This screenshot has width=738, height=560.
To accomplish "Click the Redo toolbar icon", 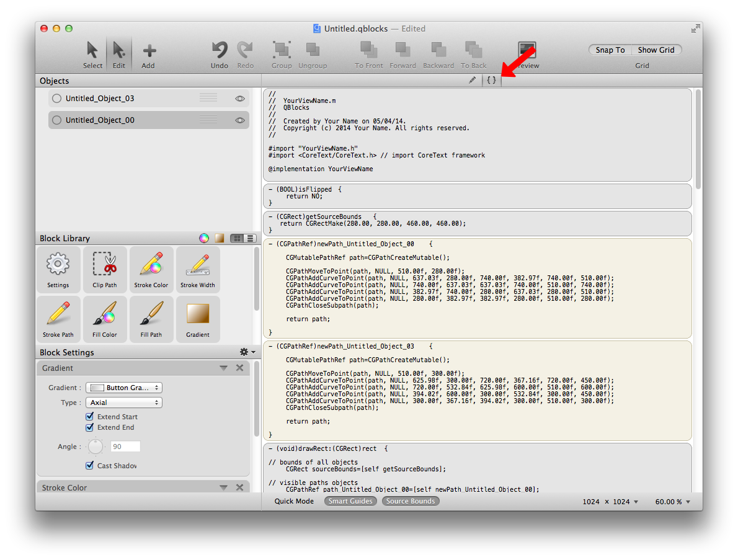I will [245, 55].
